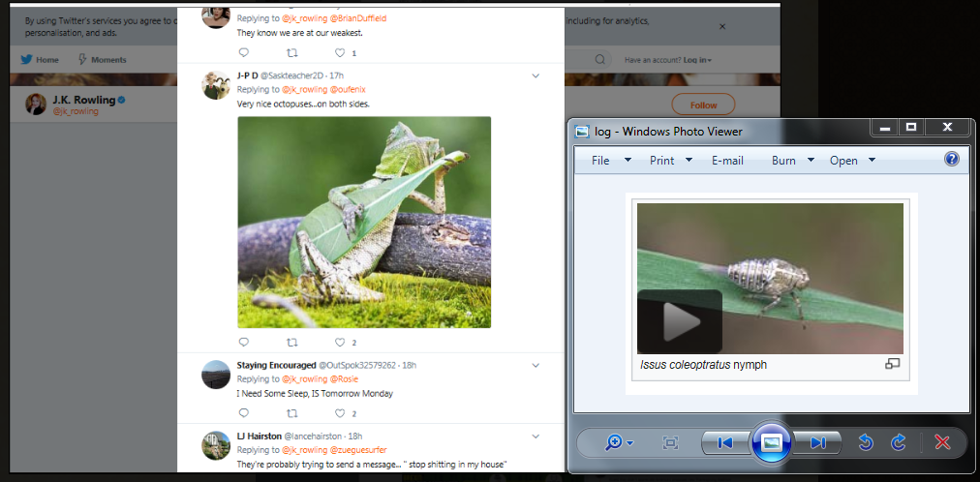Click E-mail in Photo Viewer toolbar
The width and height of the screenshot is (980, 482).
[727, 161]
